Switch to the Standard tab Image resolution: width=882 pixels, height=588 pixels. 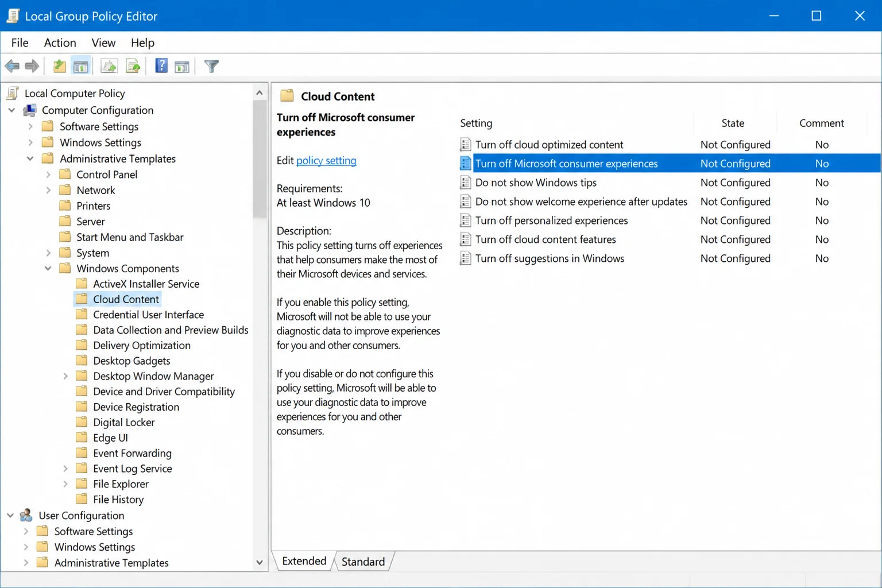(363, 562)
